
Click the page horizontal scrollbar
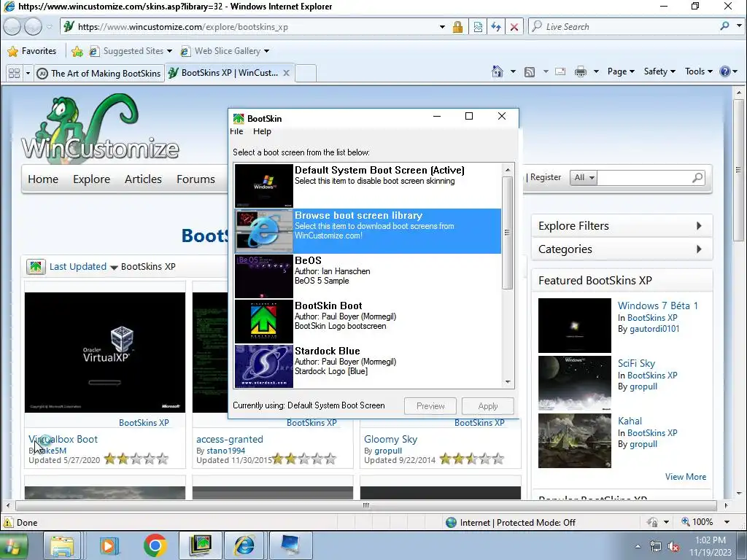pos(366,506)
